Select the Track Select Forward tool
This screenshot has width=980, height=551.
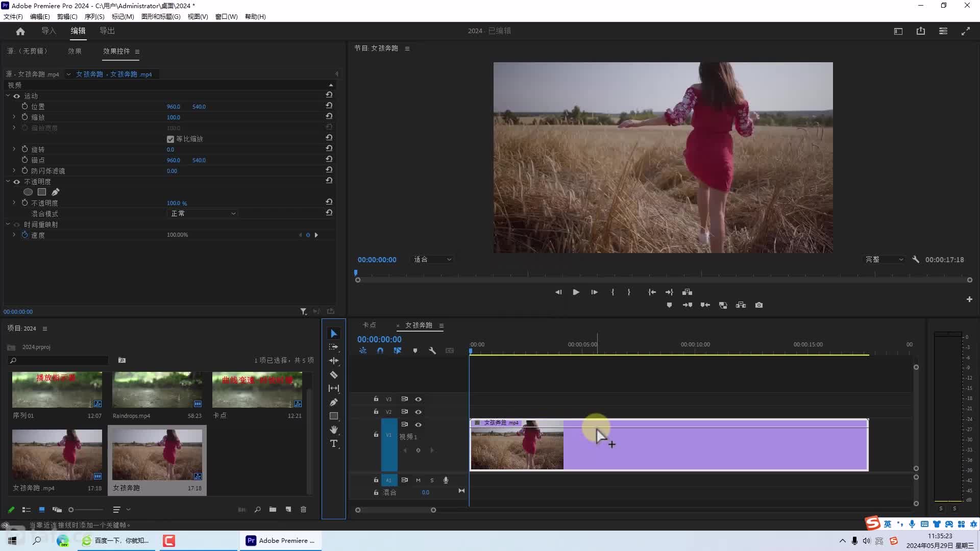pyautogui.click(x=334, y=347)
